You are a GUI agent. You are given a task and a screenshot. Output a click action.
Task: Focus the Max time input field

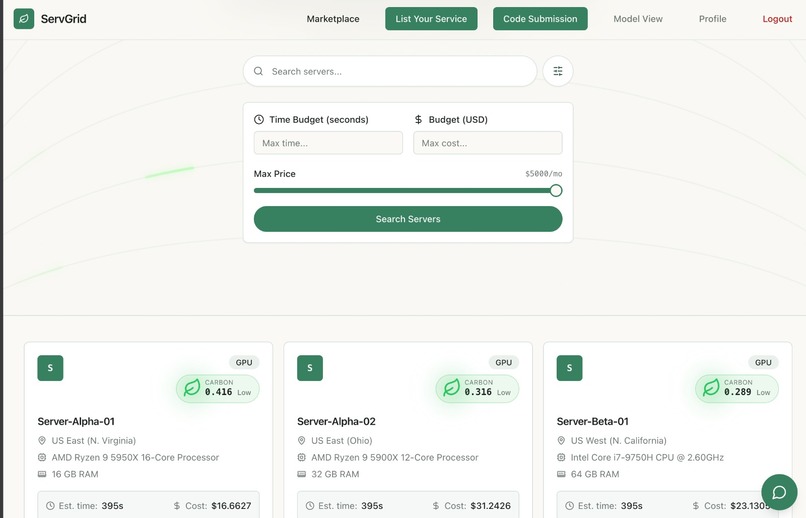tap(328, 143)
